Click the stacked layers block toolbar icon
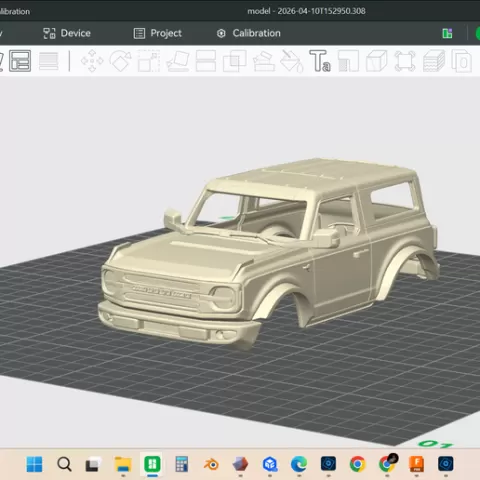 pyautogui.click(x=434, y=61)
